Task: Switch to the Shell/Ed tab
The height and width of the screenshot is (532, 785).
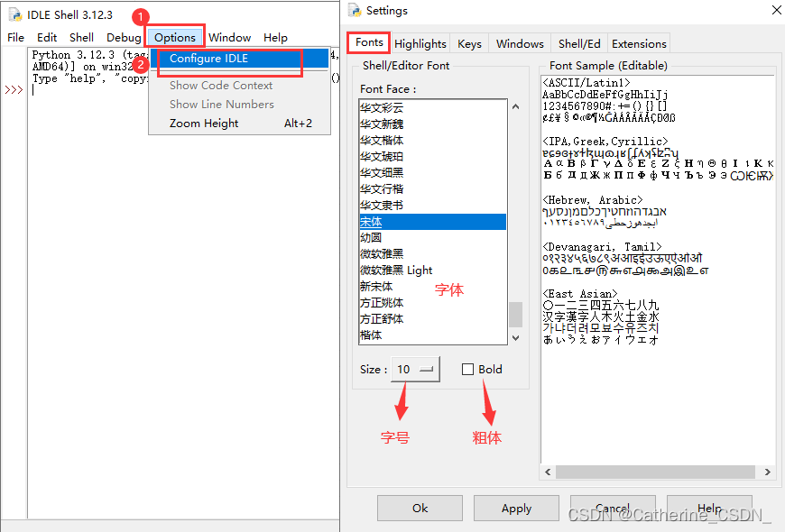Action: tap(579, 44)
